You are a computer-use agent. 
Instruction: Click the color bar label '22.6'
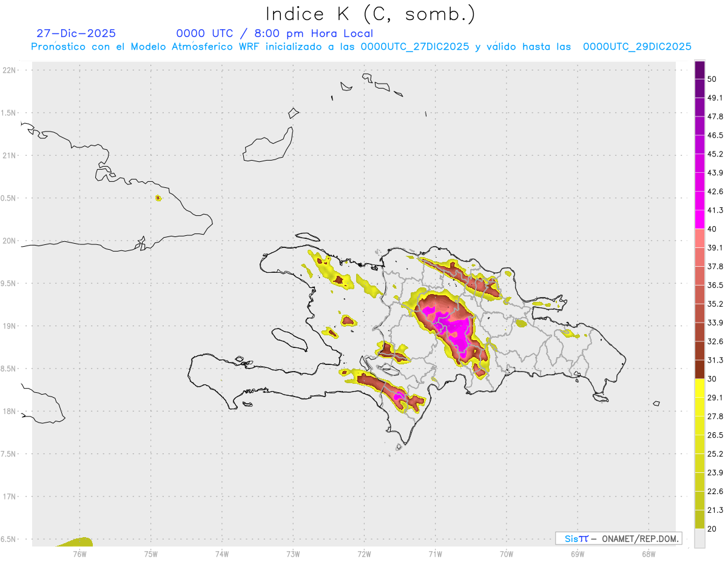(x=715, y=491)
